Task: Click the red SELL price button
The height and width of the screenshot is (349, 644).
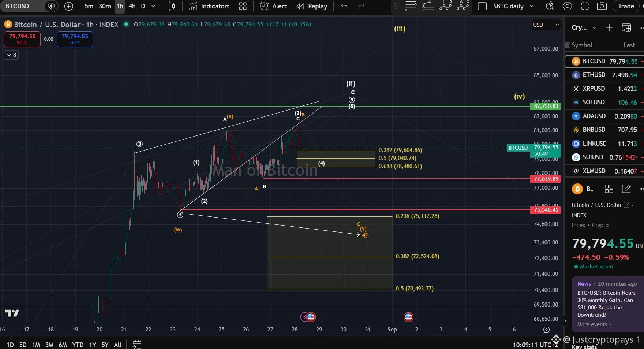Action: point(22,39)
